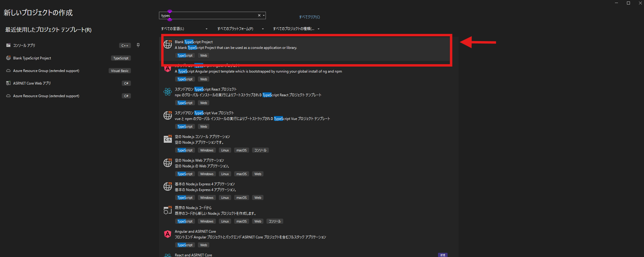
Task: Click the ASP.NET Core Web app icon in recents
Action: (x=8, y=83)
